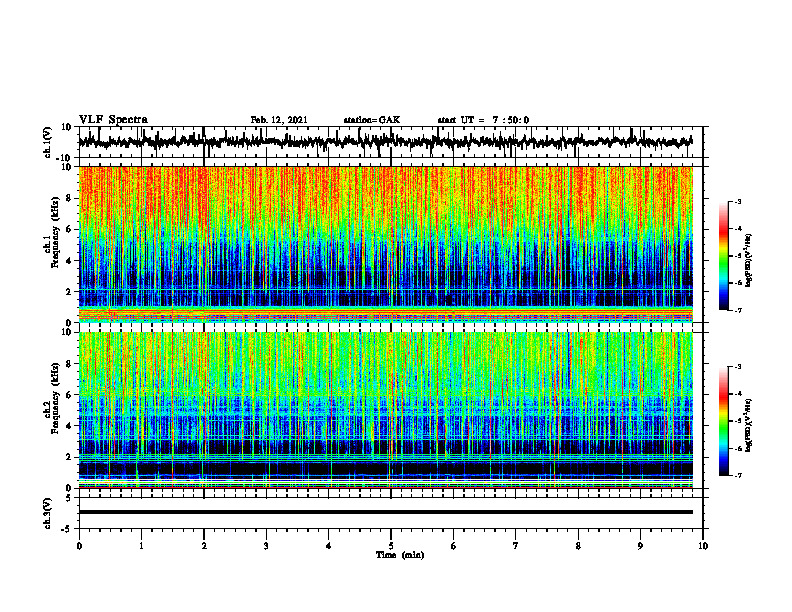Click time axis tick label '9'
This screenshot has width=792, height=612.
tap(640, 546)
